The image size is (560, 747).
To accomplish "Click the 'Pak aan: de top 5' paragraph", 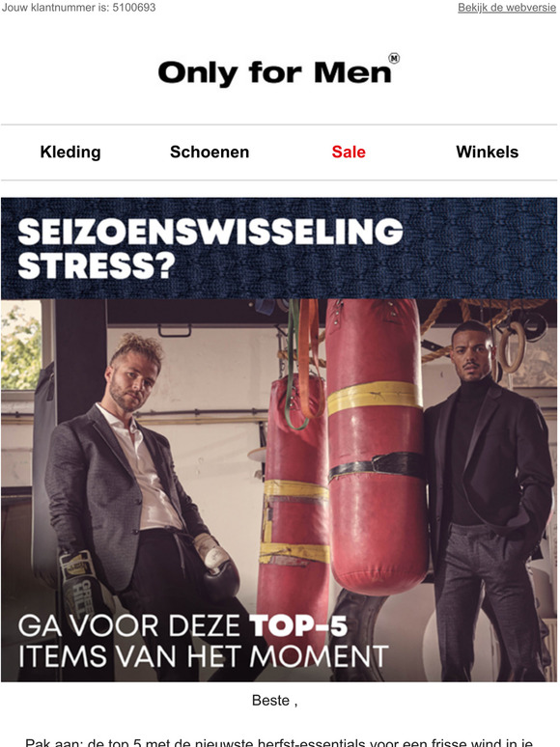I will [x=279, y=742].
